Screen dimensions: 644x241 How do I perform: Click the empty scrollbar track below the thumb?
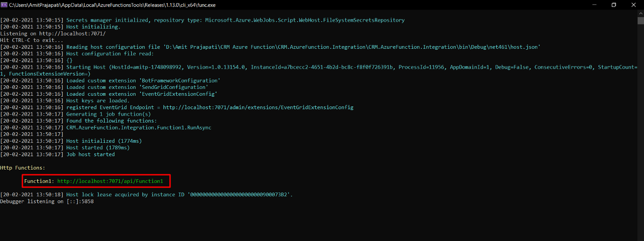640,138
